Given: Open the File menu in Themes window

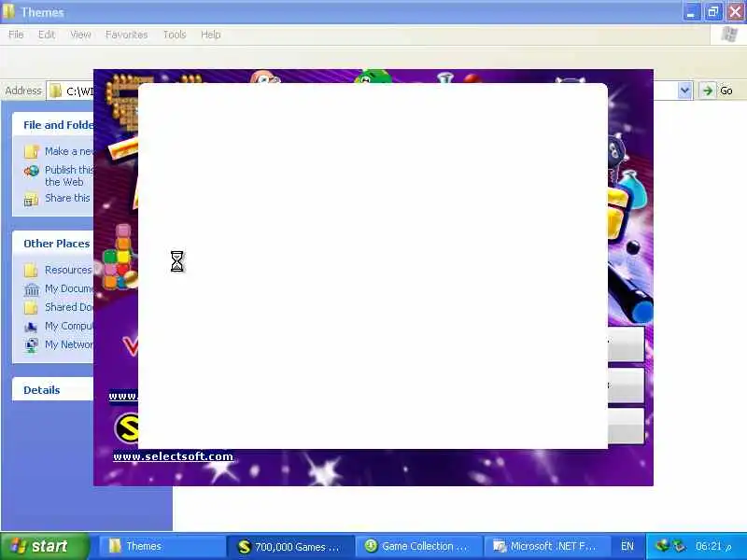Looking at the screenshot, I should click(16, 35).
